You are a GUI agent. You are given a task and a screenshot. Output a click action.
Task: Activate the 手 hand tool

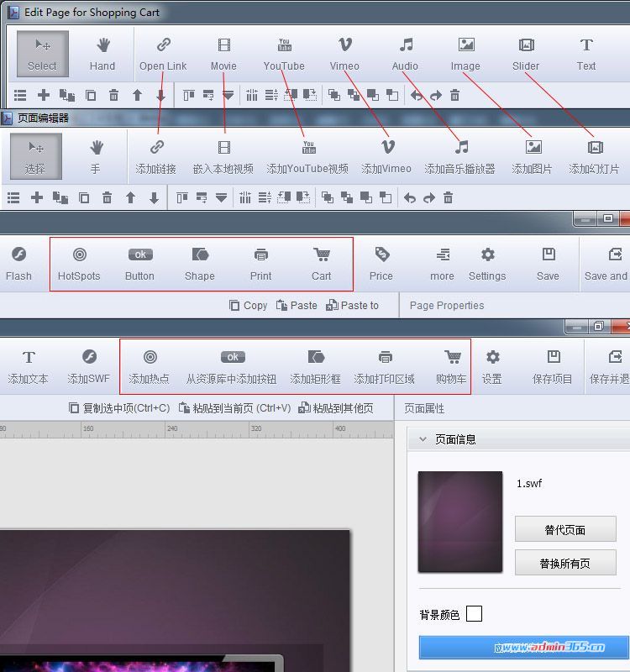click(x=96, y=156)
